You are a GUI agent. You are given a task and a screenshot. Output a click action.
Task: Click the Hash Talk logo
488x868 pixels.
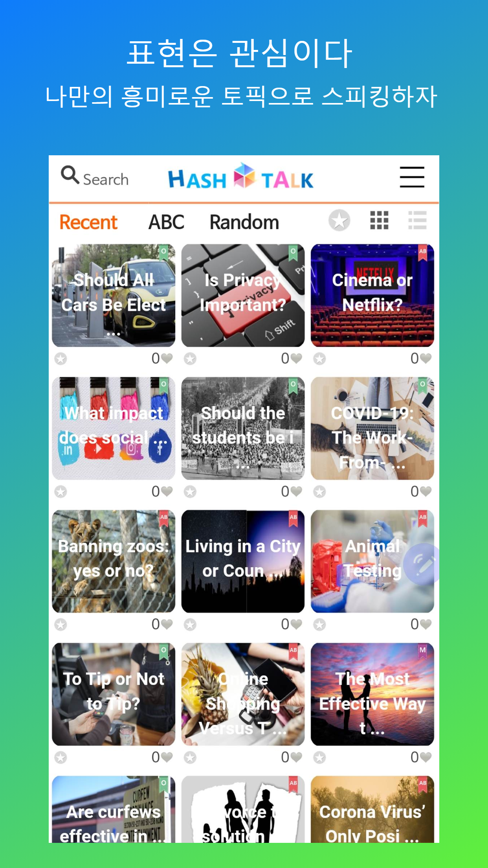pos(240,177)
